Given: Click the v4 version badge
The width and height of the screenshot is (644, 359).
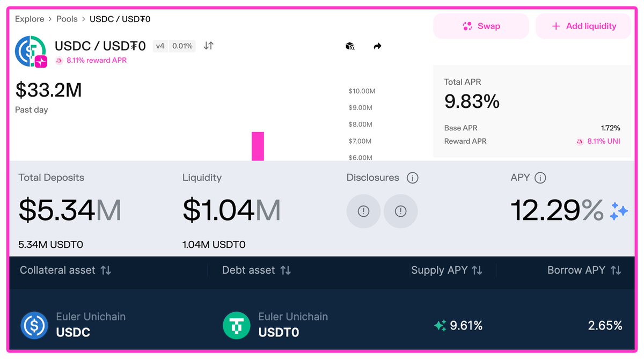Looking at the screenshot, I should [x=160, y=46].
